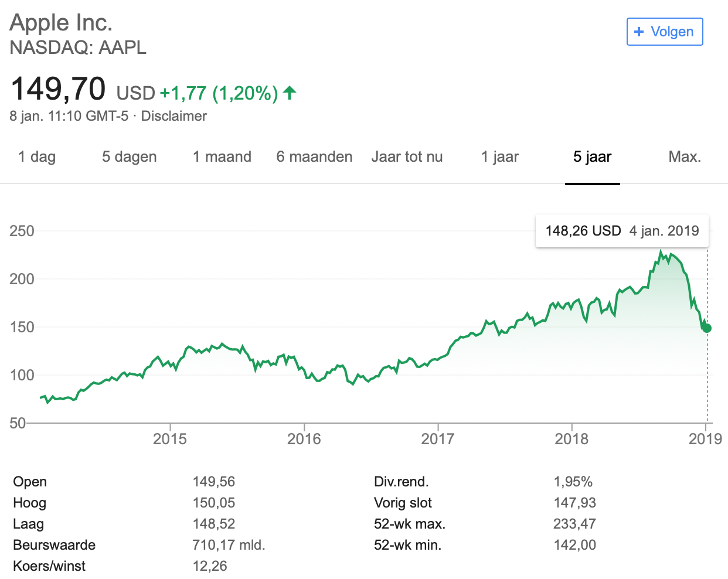Image resolution: width=728 pixels, height=579 pixels.
Task: Click the 2017 axis label
Action: tap(438, 439)
